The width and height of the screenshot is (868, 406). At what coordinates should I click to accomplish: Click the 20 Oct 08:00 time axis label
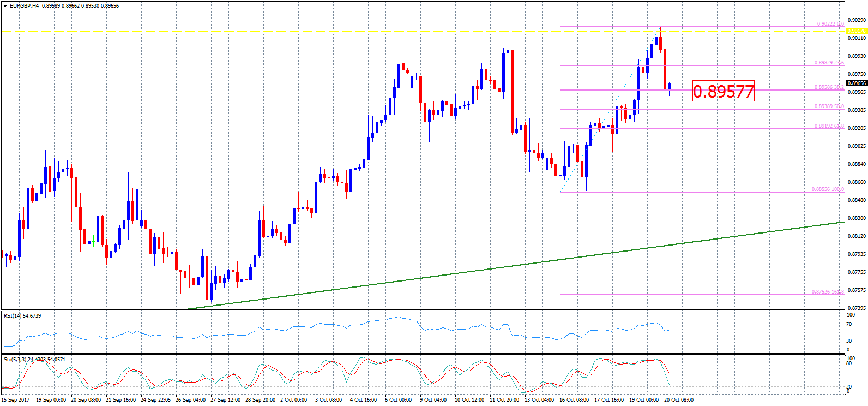click(679, 400)
